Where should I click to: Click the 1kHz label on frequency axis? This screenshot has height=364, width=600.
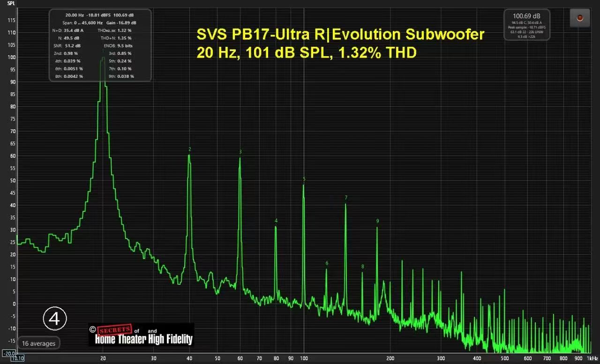point(592,358)
